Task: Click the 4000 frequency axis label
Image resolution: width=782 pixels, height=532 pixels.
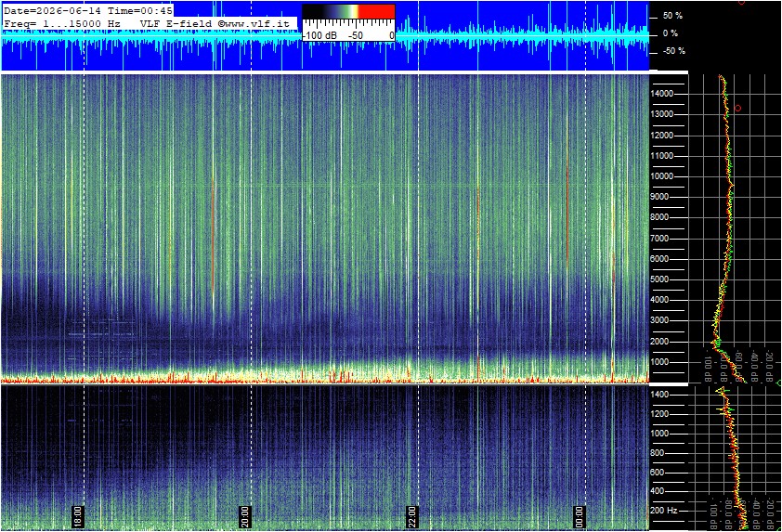Action: tap(659, 300)
